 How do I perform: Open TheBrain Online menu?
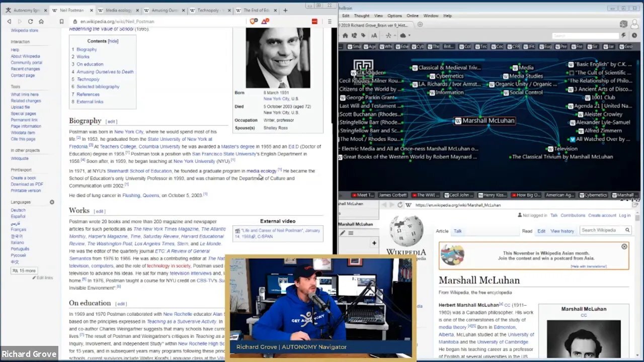click(x=413, y=16)
